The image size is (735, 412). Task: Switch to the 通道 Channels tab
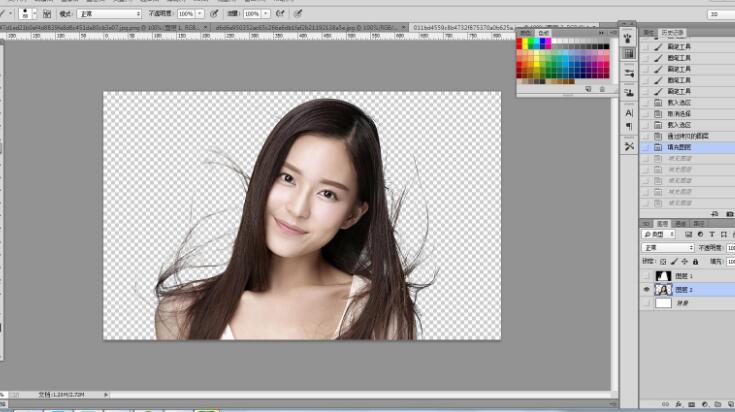tap(680, 224)
